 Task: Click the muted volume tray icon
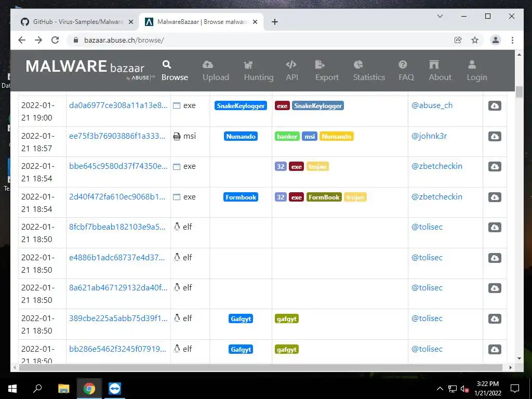click(x=465, y=389)
